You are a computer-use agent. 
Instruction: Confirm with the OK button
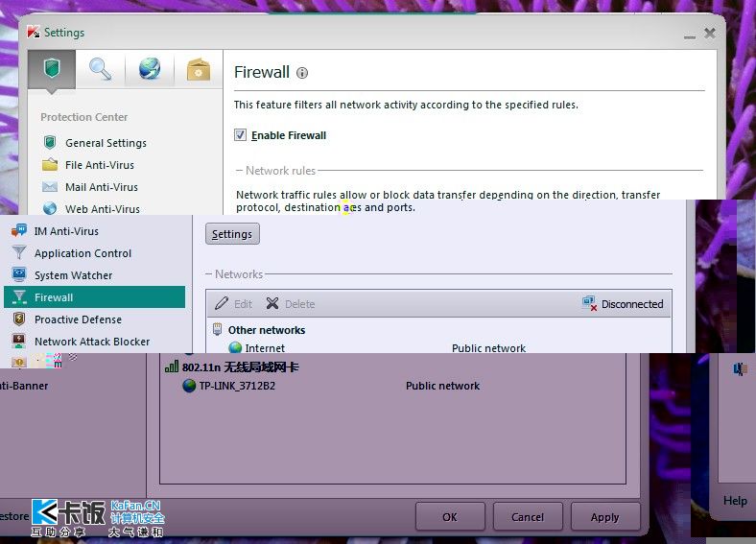point(450,517)
